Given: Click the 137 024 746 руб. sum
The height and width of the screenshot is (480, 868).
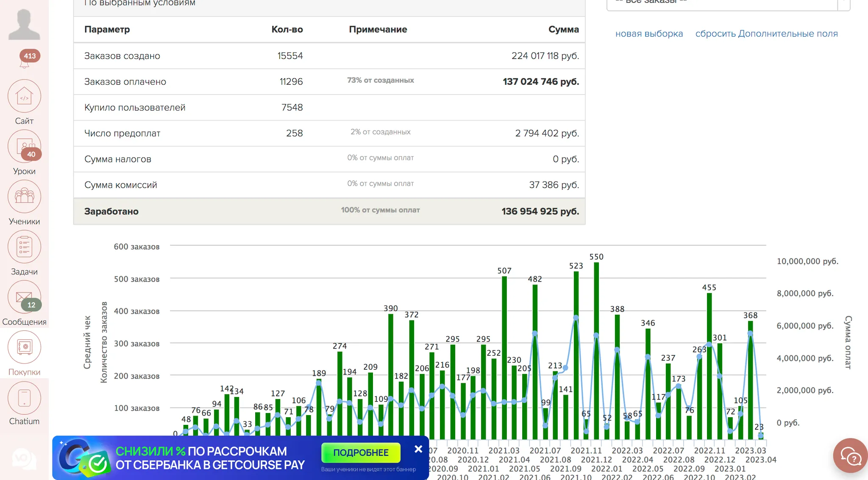Looking at the screenshot, I should [541, 81].
